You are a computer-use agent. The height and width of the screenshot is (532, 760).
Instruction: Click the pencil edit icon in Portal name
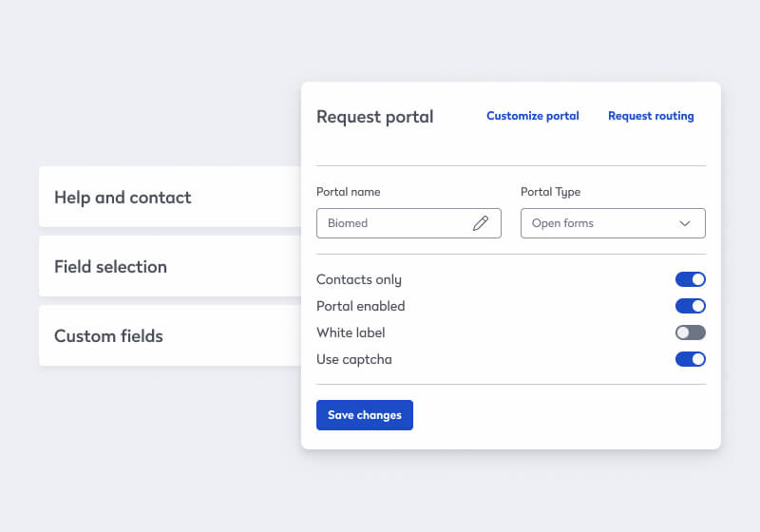(481, 223)
